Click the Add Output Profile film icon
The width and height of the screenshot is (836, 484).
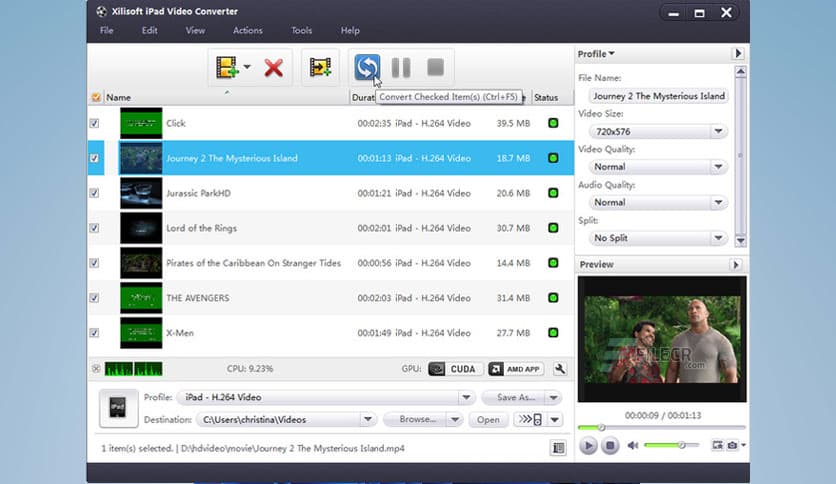[x=320, y=68]
